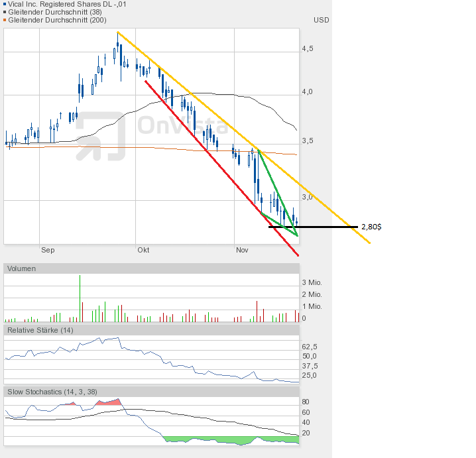Viewport: 476px width, 458px height.
Task: Click the 20 stochastics axis label
Action: tap(306, 433)
